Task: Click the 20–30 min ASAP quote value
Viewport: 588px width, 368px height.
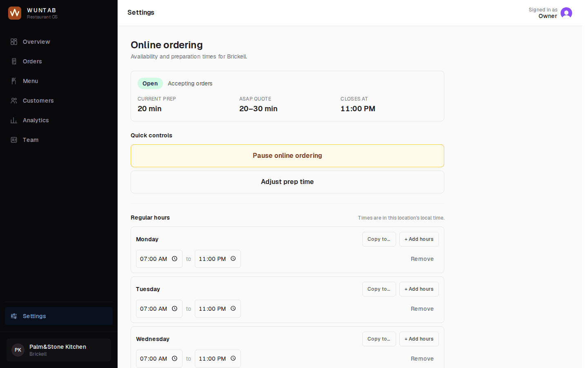Action: point(258,109)
